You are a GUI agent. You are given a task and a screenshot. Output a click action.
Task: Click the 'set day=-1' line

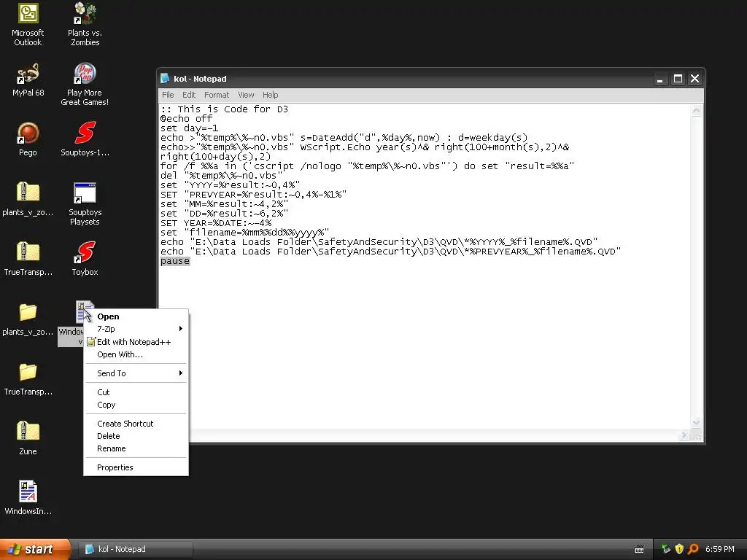pyautogui.click(x=189, y=128)
